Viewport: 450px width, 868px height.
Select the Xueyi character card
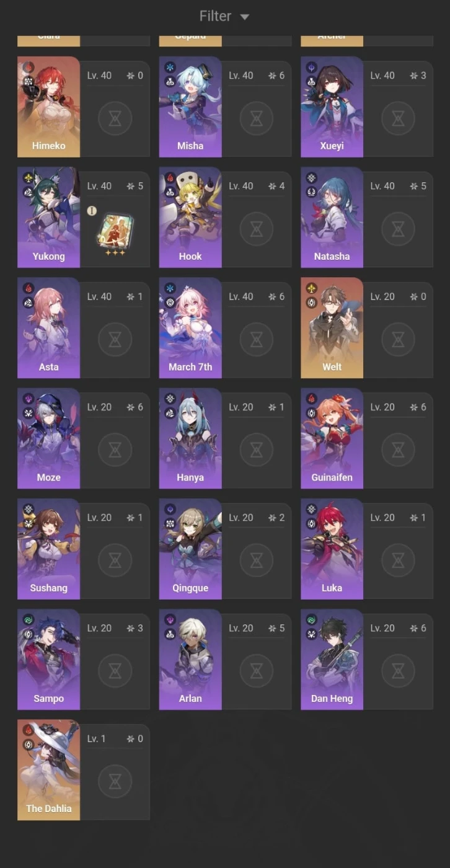click(367, 107)
